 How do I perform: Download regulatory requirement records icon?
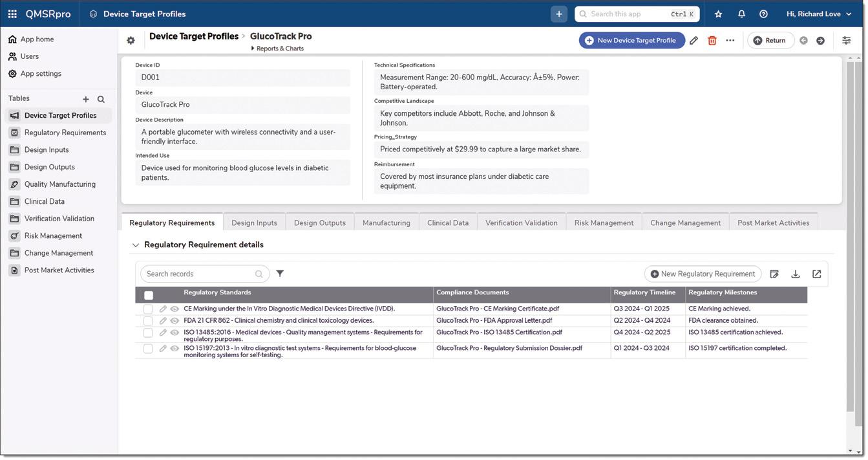(796, 274)
